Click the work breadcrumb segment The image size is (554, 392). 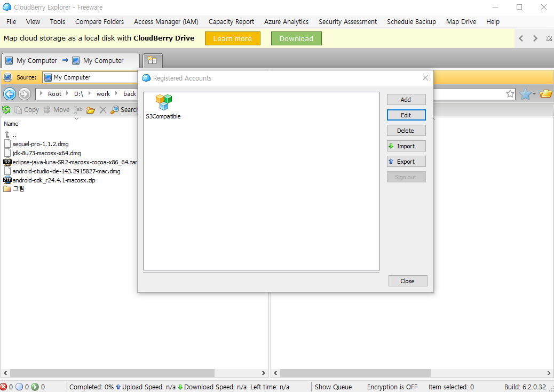pyautogui.click(x=103, y=93)
